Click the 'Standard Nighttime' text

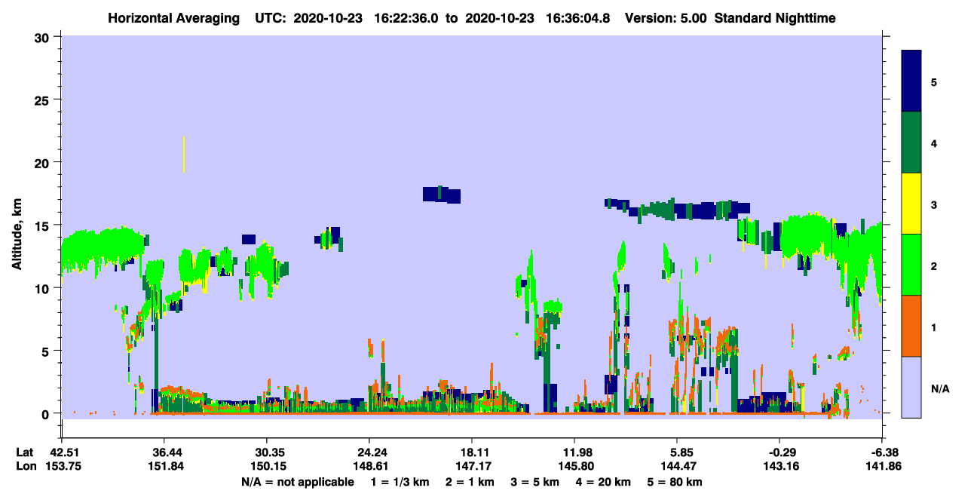775,17
